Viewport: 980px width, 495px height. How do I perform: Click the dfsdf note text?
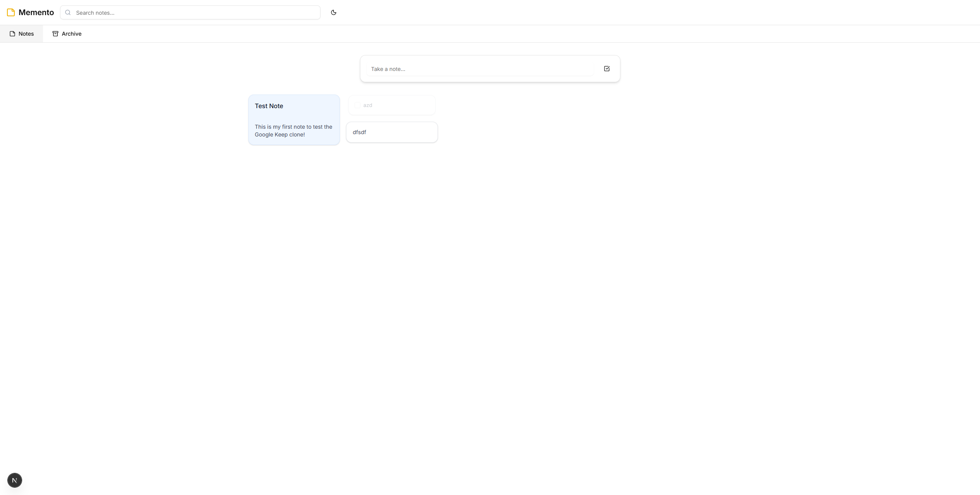tap(359, 132)
